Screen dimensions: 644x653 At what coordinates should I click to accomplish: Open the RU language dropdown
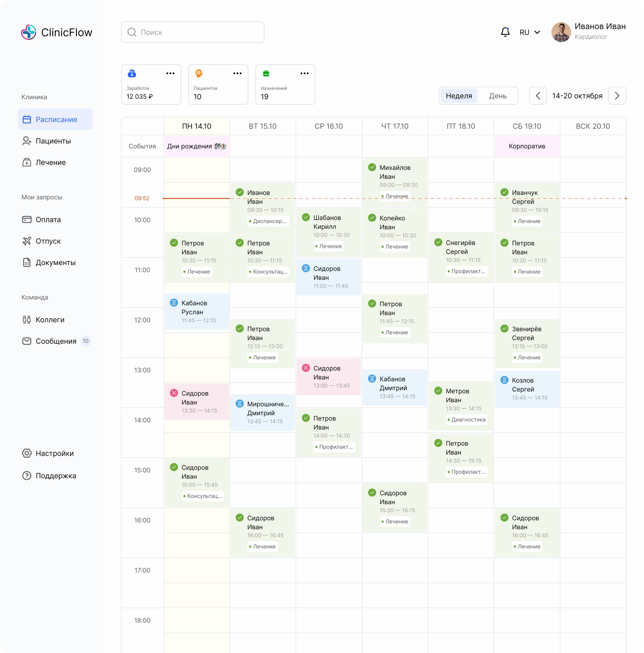click(x=530, y=32)
